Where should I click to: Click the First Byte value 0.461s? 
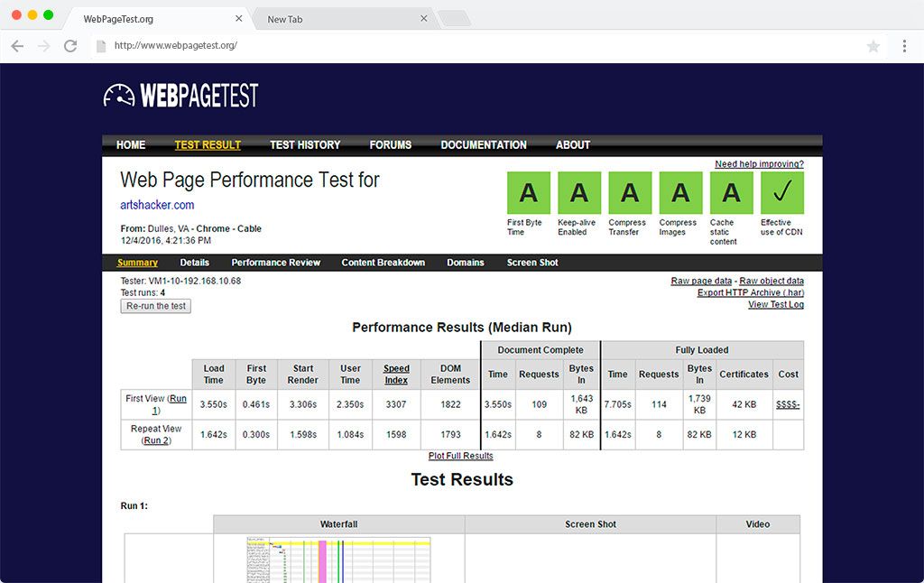[256, 404]
